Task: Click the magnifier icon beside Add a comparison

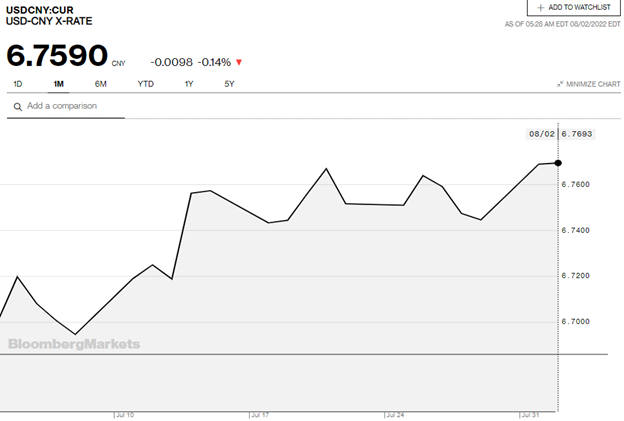Action: pyautogui.click(x=17, y=106)
